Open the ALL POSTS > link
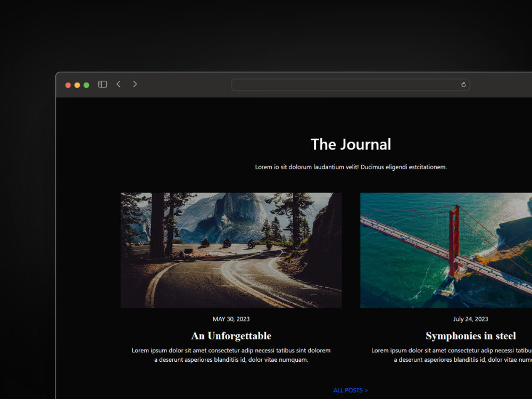The image size is (532, 399). (x=351, y=390)
